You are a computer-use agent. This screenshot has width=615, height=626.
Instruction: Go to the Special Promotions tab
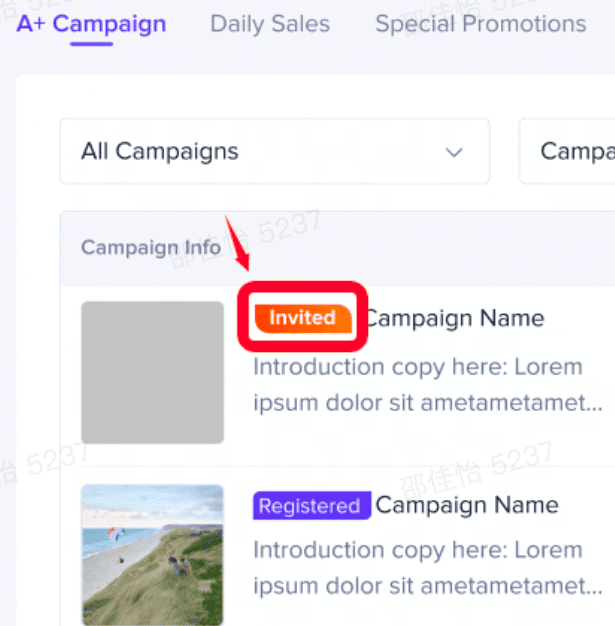click(480, 24)
